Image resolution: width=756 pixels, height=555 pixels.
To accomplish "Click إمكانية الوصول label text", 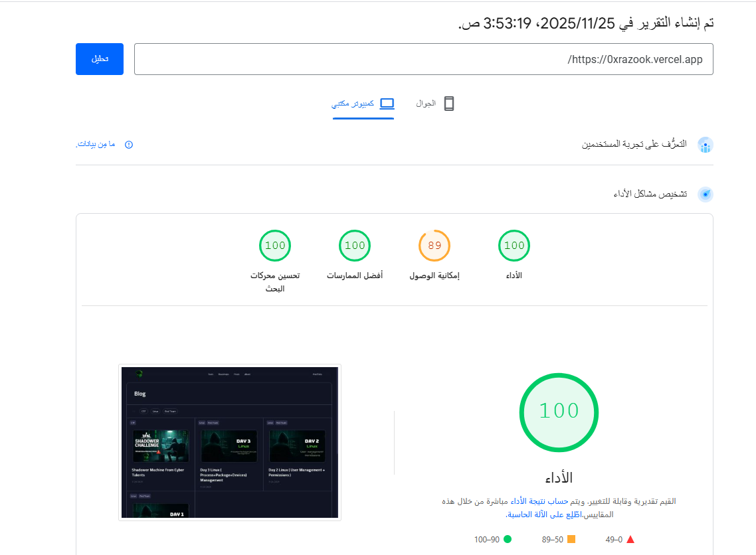I will [x=434, y=276].
